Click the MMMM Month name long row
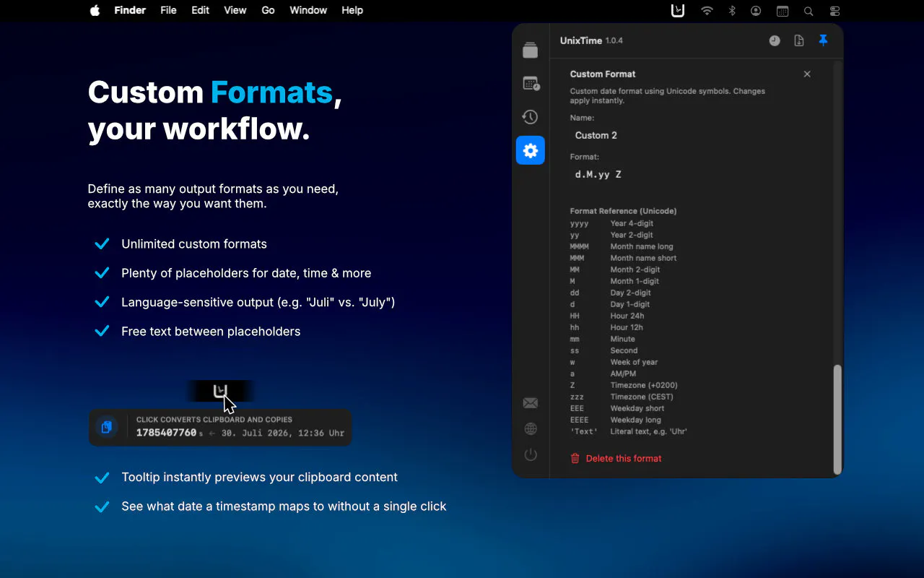Viewport: 924px width, 578px height. pyautogui.click(x=622, y=246)
